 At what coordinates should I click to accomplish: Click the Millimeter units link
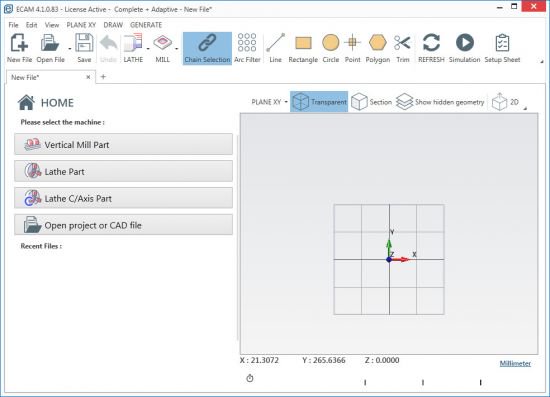(x=515, y=363)
